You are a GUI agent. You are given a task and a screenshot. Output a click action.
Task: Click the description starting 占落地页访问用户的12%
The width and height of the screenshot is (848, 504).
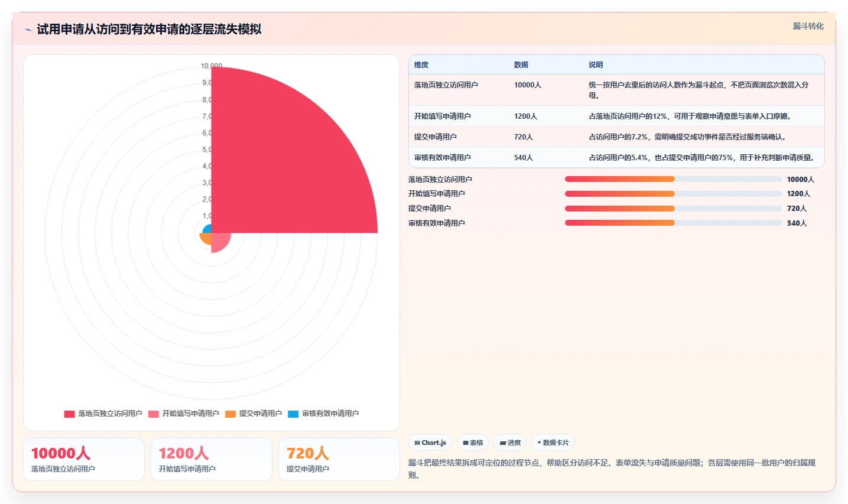point(690,116)
